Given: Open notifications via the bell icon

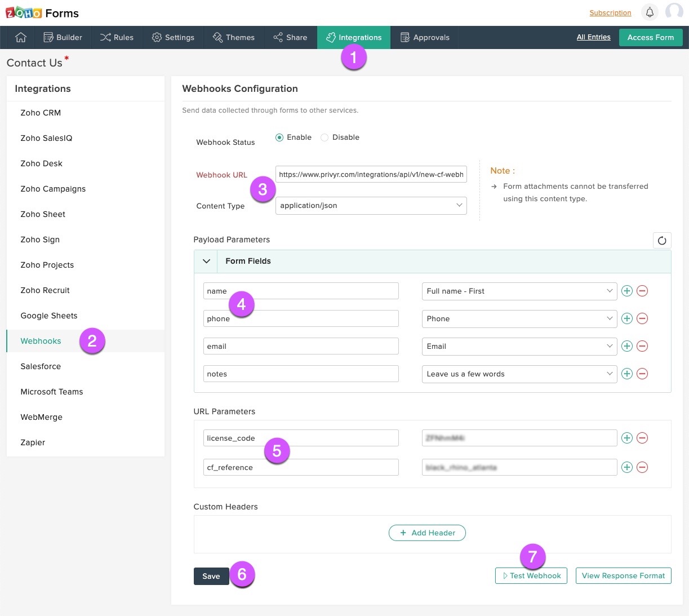Looking at the screenshot, I should (650, 11).
